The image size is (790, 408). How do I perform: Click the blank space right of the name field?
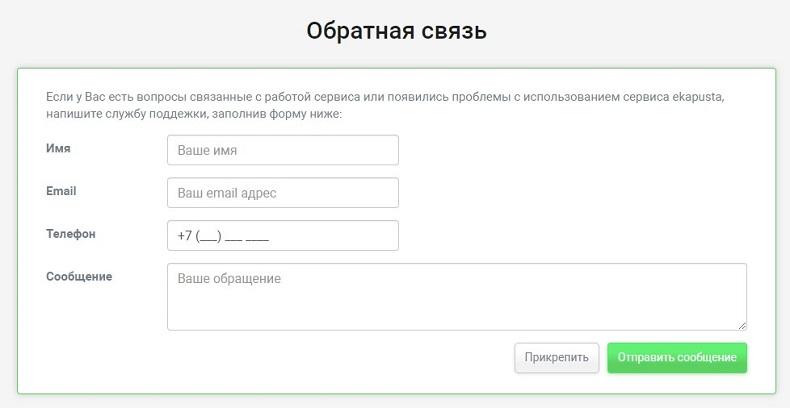click(570, 150)
